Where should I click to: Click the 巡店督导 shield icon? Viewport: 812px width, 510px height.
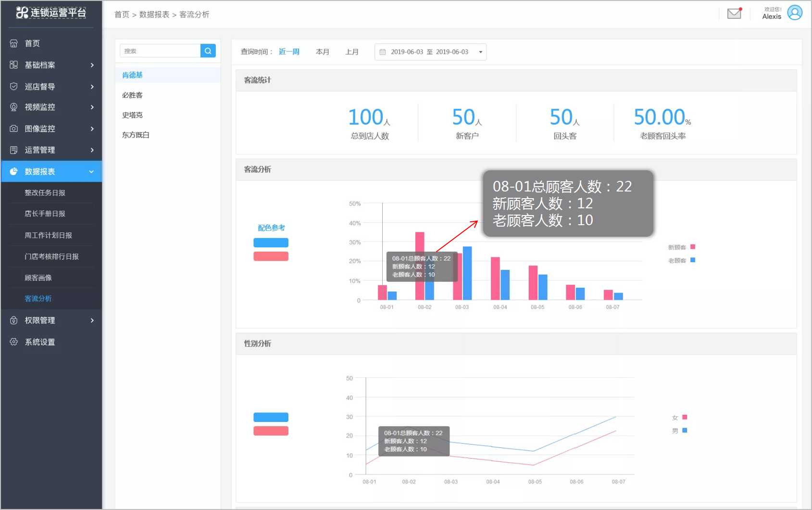coord(14,87)
